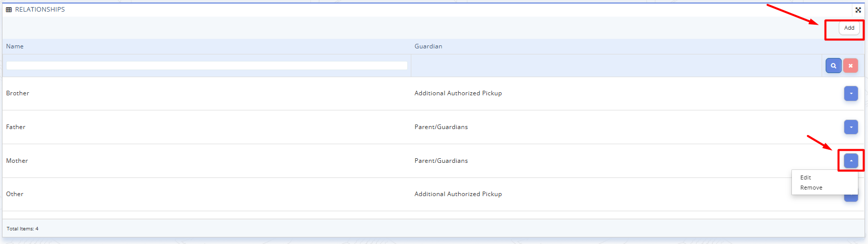Image resolution: width=868 pixels, height=244 pixels.
Task: Focus the Name filter text field
Action: [x=207, y=66]
